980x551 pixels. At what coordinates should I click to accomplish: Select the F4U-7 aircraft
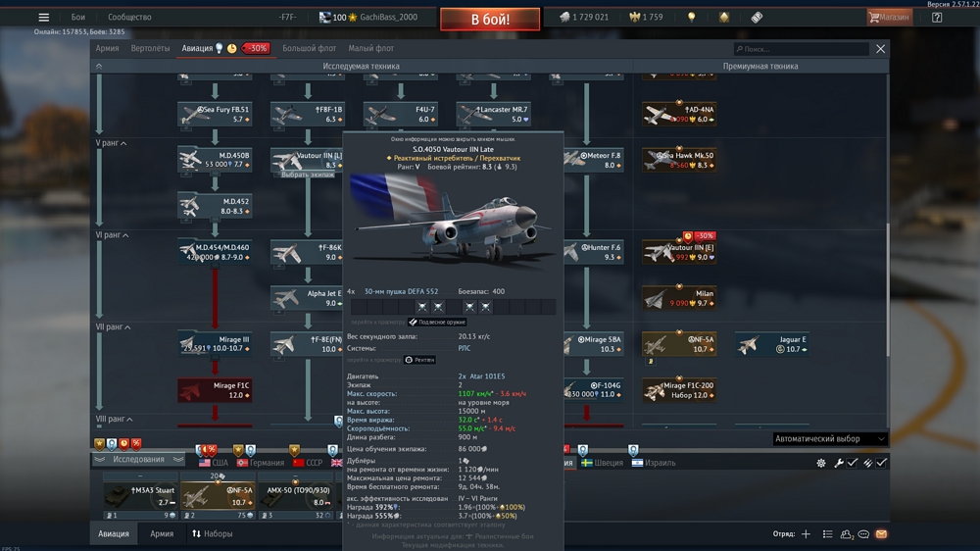400,114
